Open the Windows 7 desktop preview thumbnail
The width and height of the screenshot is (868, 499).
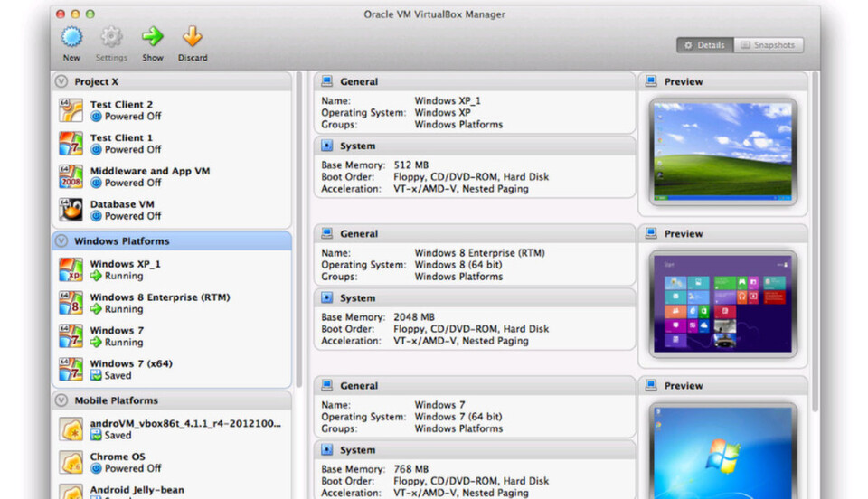tap(722, 451)
